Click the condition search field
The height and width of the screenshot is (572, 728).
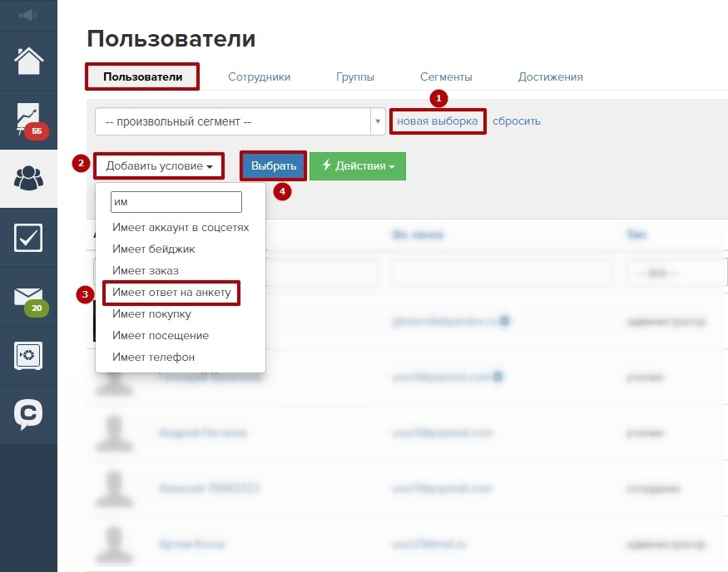pos(176,202)
